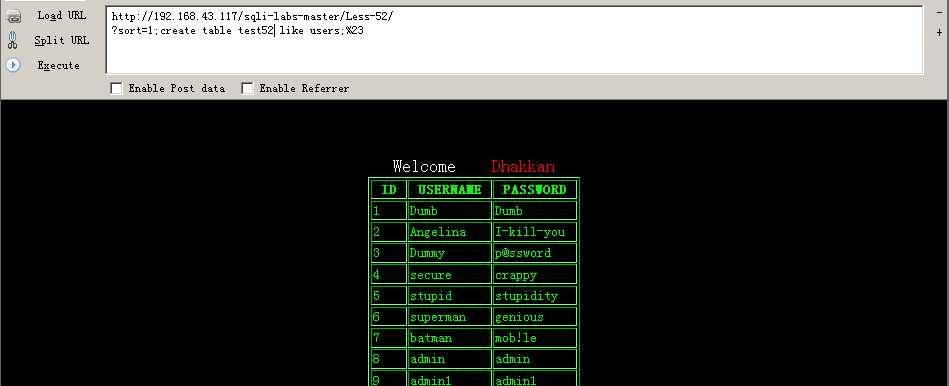This screenshot has width=949, height=386.
Task: Click the username cell stupid
Action: [x=450, y=296]
